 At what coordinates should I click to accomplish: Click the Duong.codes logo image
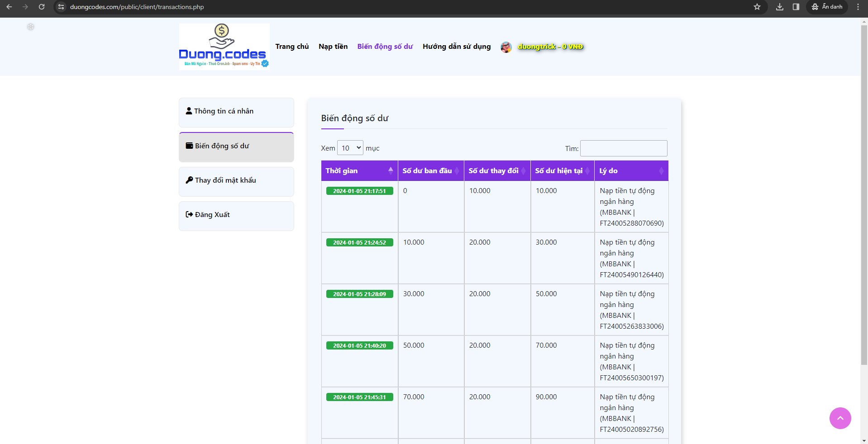tap(224, 47)
